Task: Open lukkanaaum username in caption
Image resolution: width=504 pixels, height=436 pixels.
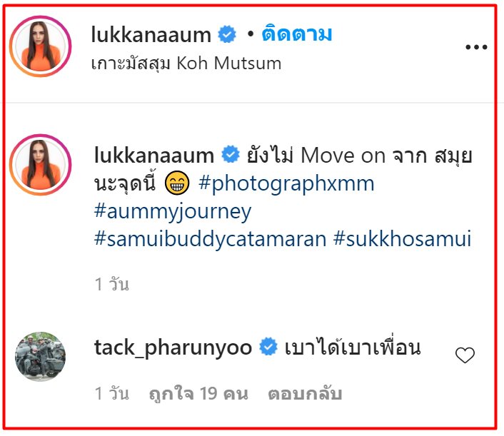Action: 154,155
